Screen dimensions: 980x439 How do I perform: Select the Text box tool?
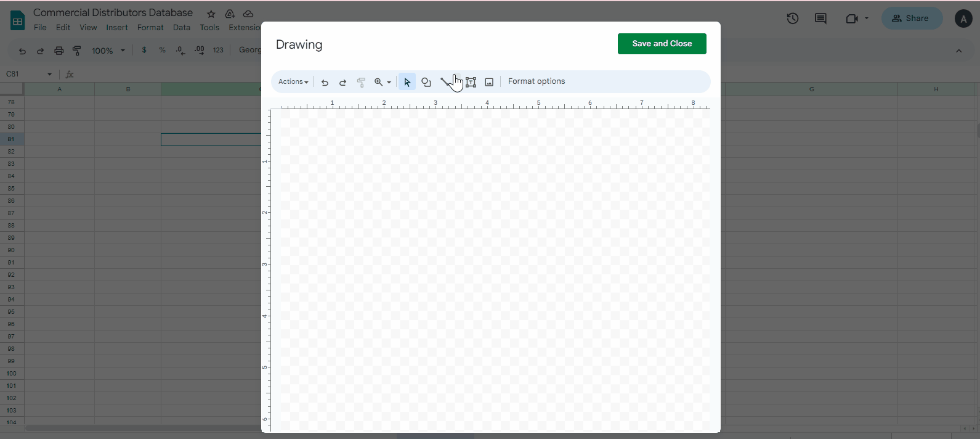coord(471,82)
